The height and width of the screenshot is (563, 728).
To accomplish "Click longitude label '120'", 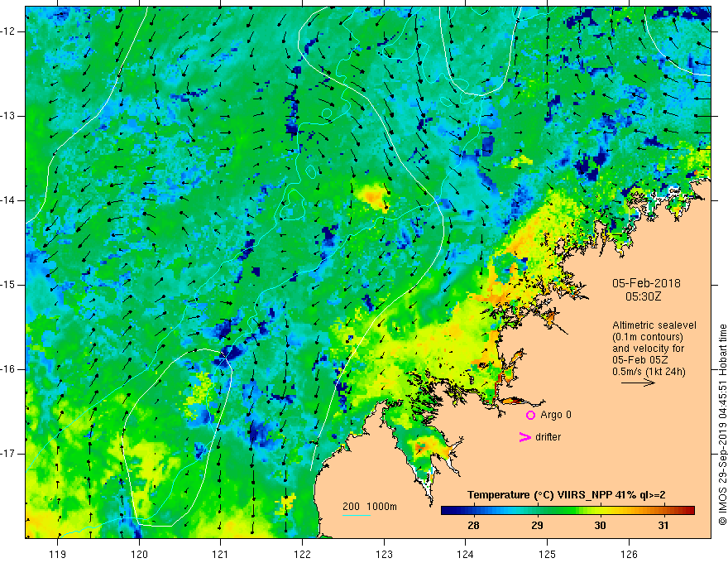I will (x=139, y=554).
